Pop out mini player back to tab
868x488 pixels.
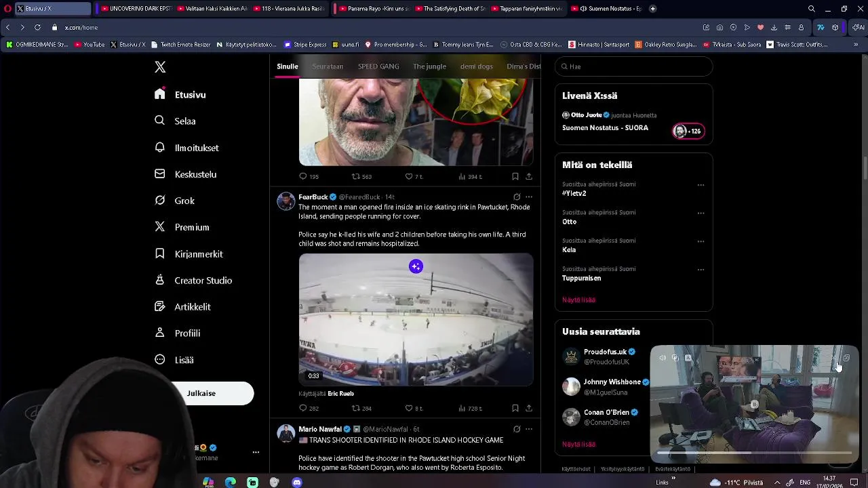point(846,358)
